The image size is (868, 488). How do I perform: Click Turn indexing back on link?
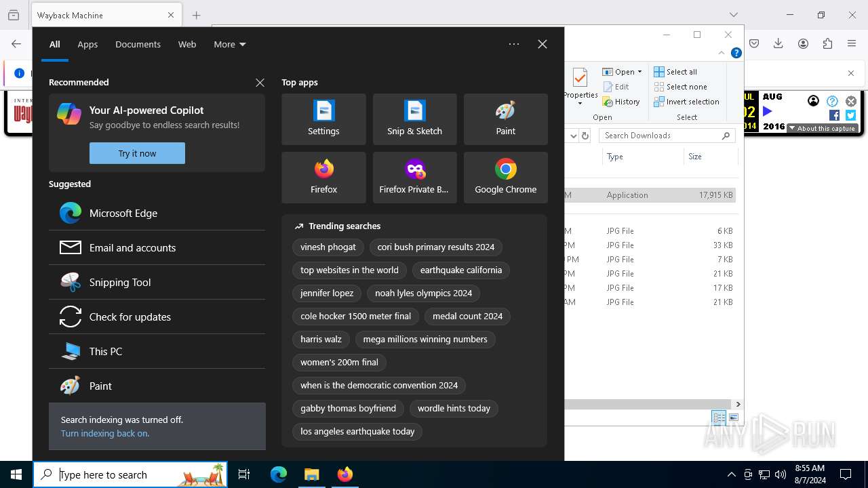[105, 433]
